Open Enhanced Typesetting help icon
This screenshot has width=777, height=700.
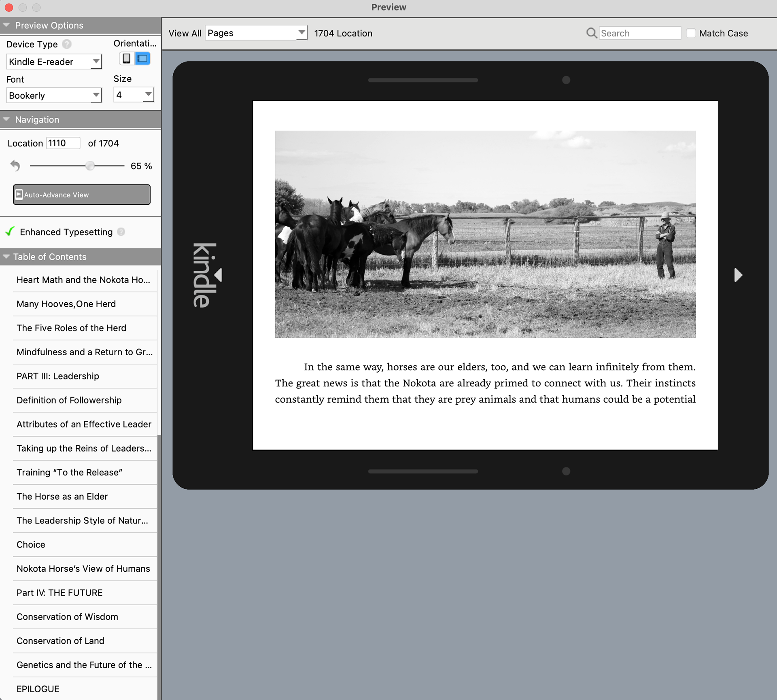coord(121,232)
